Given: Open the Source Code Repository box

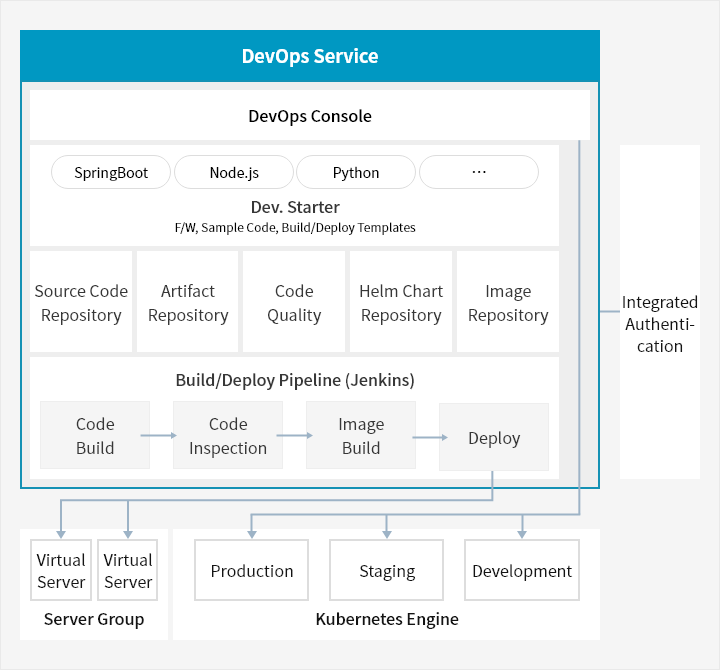Looking at the screenshot, I should [81, 302].
